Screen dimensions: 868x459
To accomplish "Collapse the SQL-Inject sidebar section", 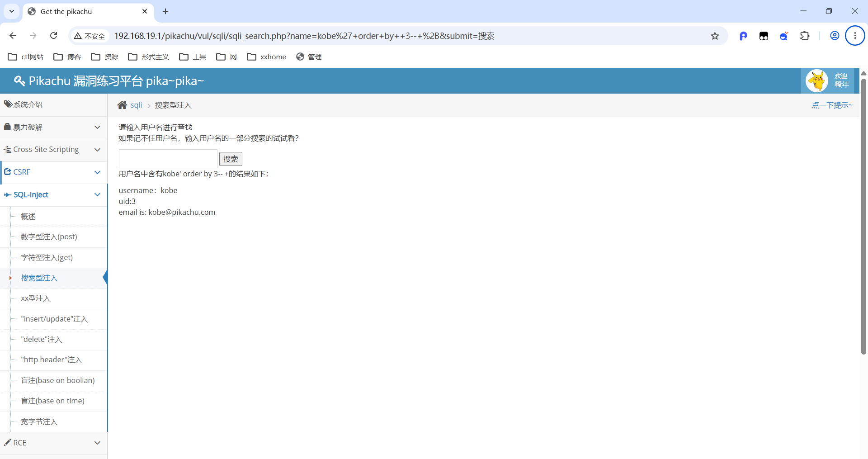I will point(53,195).
